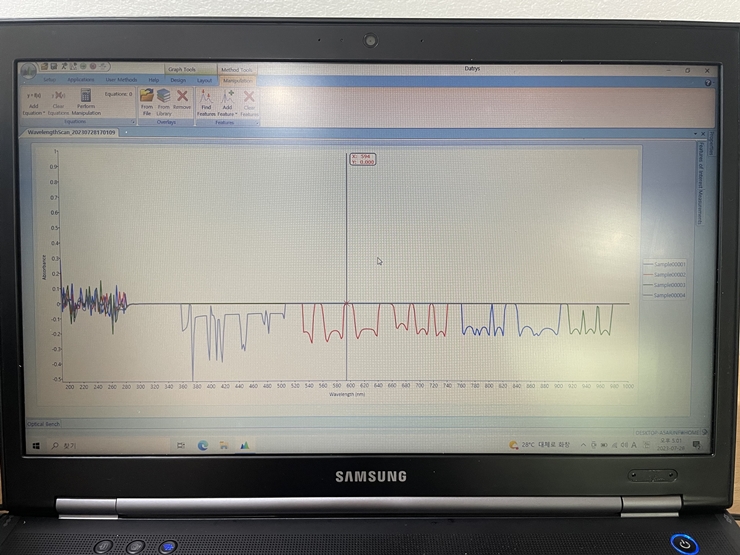Viewport: 740px width, 555px height.
Task: Open the document window dropdown arrow
Action: (x=695, y=133)
